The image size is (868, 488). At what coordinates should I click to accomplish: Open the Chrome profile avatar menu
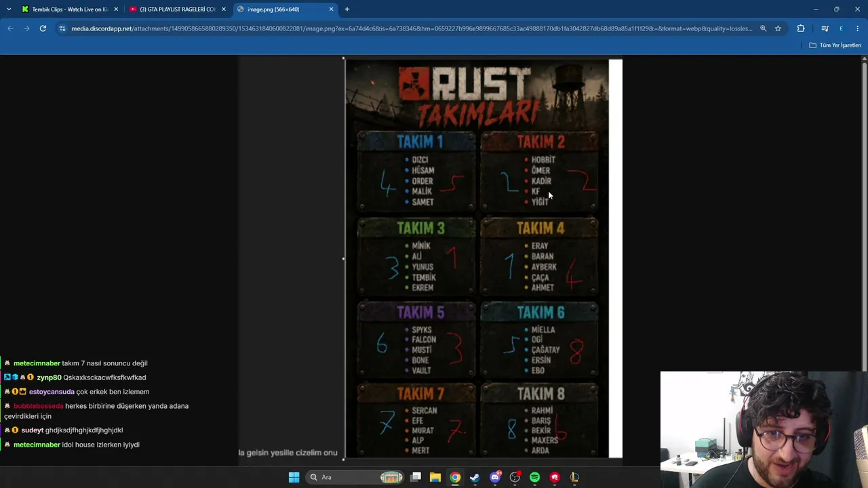click(x=841, y=28)
